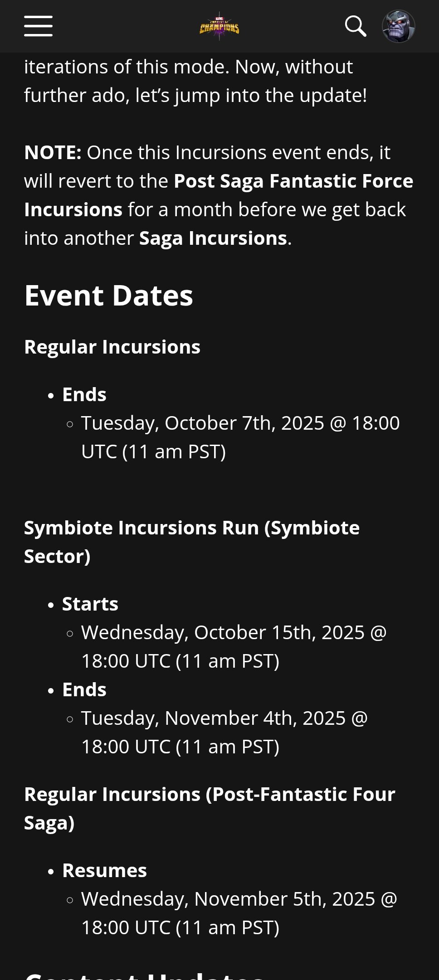The image size is (439, 980).
Task: Click the Contest of Champions logo
Action: (219, 26)
